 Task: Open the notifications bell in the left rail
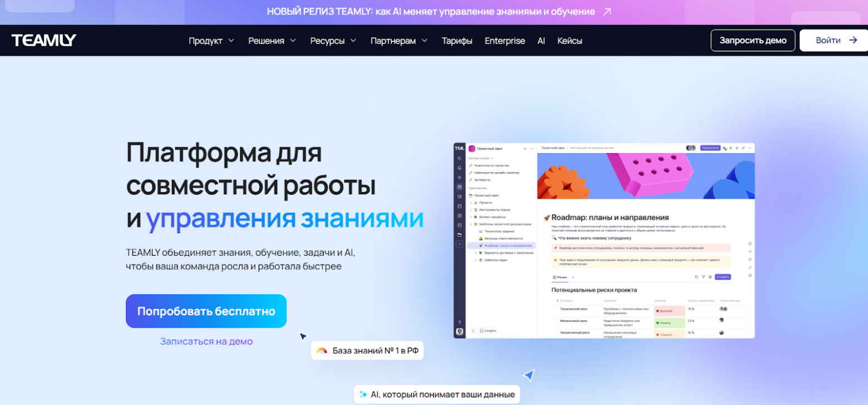[x=460, y=168]
